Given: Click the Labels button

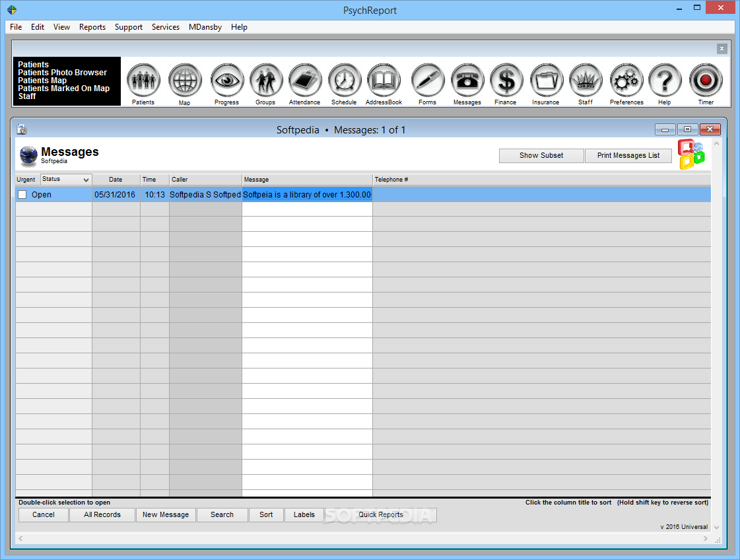Looking at the screenshot, I should pos(304,514).
